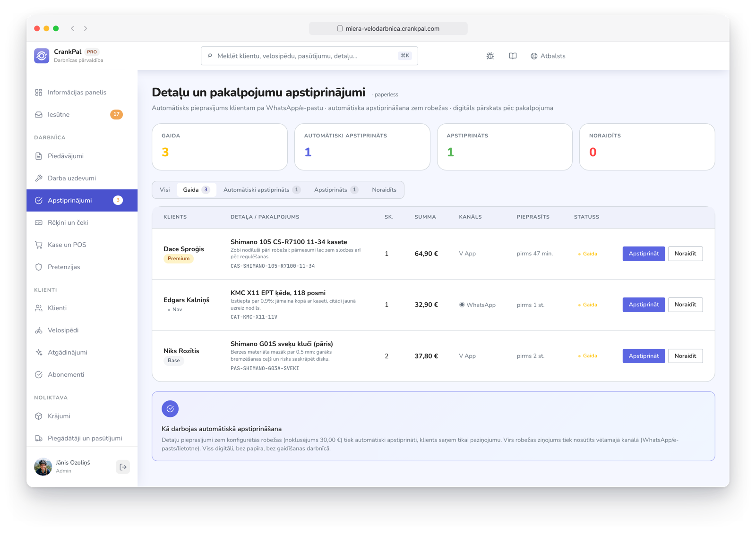Click the Piedāvājumi document icon
Image resolution: width=756 pixels, height=534 pixels.
coord(39,156)
